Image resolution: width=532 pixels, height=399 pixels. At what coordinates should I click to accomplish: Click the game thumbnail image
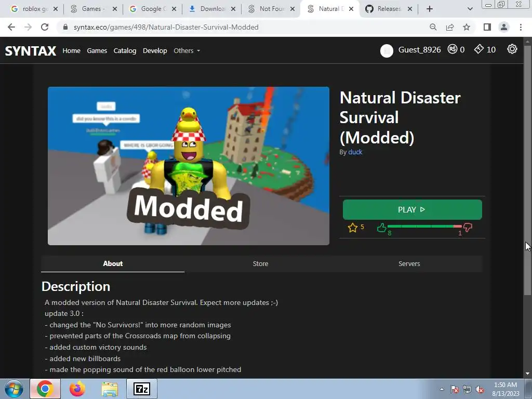(188, 166)
